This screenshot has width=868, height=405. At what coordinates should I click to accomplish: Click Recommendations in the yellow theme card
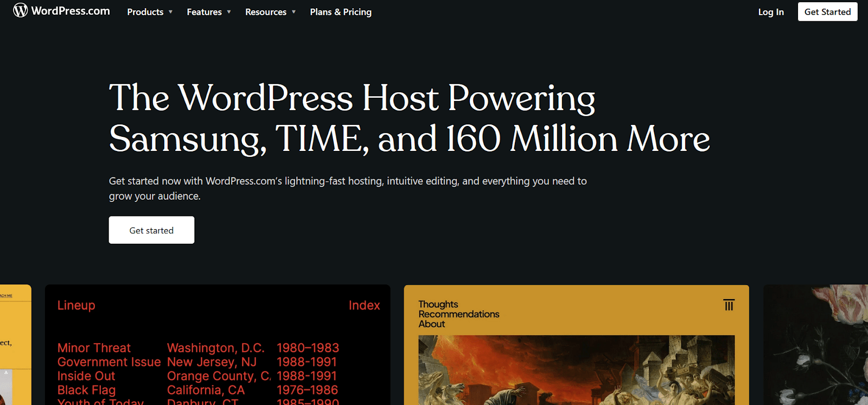pyautogui.click(x=459, y=314)
